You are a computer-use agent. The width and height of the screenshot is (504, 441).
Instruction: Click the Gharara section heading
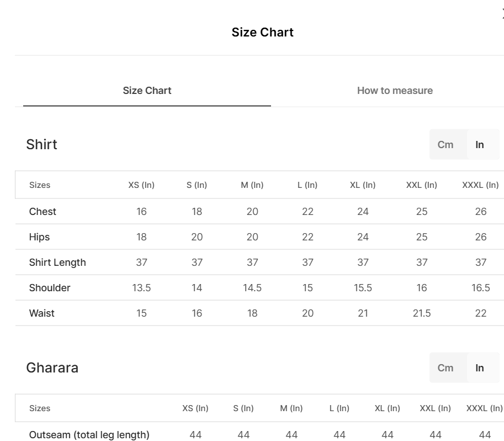[52, 368]
